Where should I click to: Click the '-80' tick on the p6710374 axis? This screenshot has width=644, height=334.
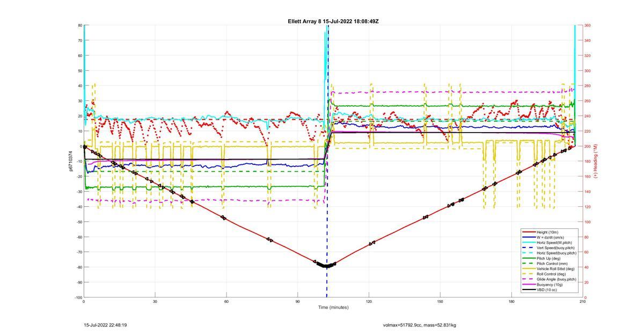(79, 267)
